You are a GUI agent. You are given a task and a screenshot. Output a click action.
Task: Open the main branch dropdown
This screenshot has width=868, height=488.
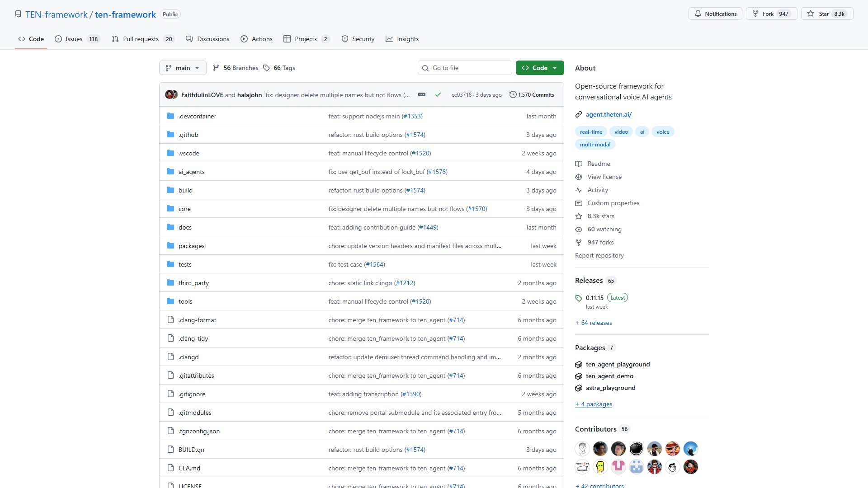pyautogui.click(x=183, y=68)
